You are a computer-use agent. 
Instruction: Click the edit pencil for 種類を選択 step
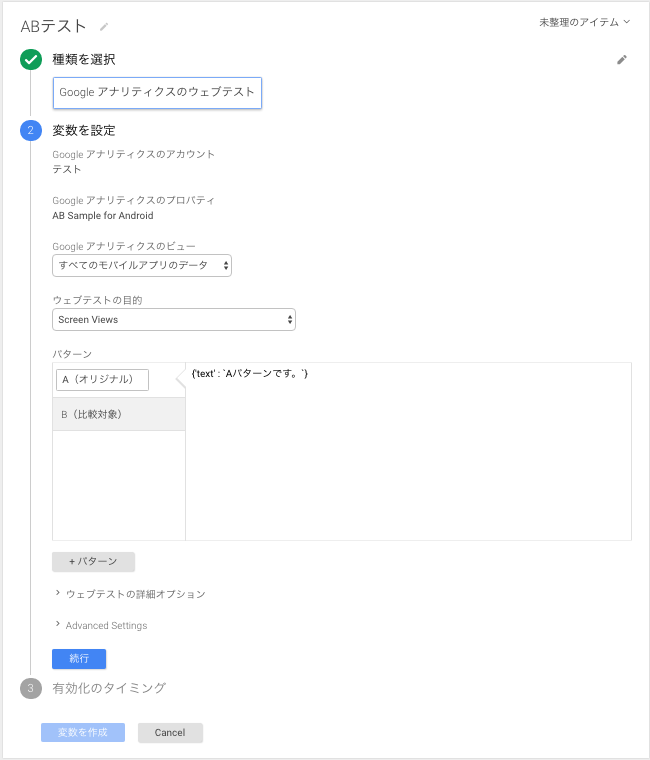point(621,60)
